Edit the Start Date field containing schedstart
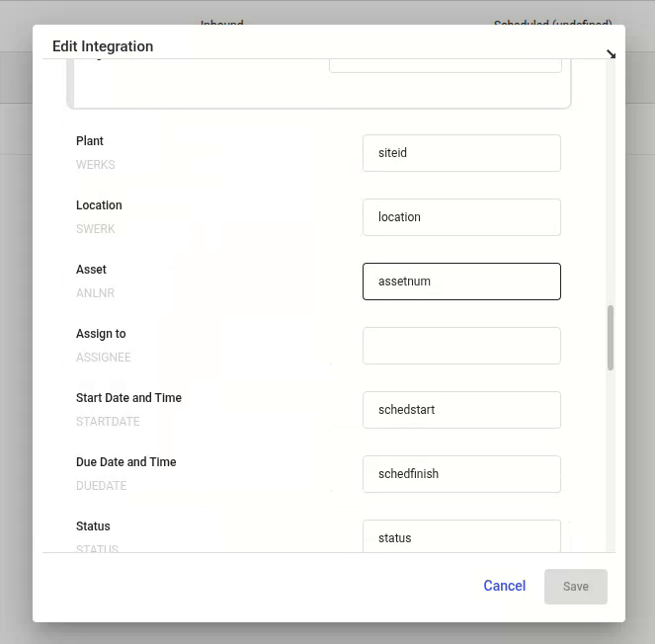This screenshot has height=644, width=655. coord(461,410)
